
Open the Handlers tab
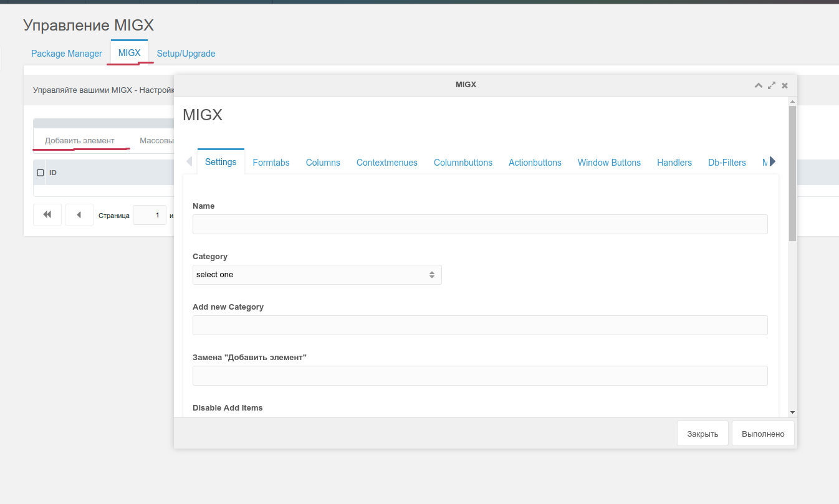(x=674, y=163)
